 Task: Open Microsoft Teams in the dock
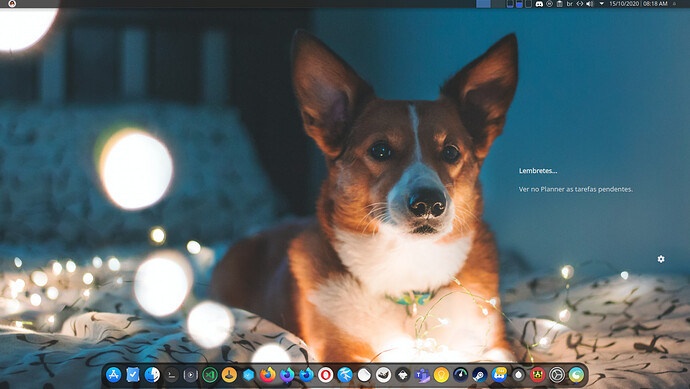422,374
